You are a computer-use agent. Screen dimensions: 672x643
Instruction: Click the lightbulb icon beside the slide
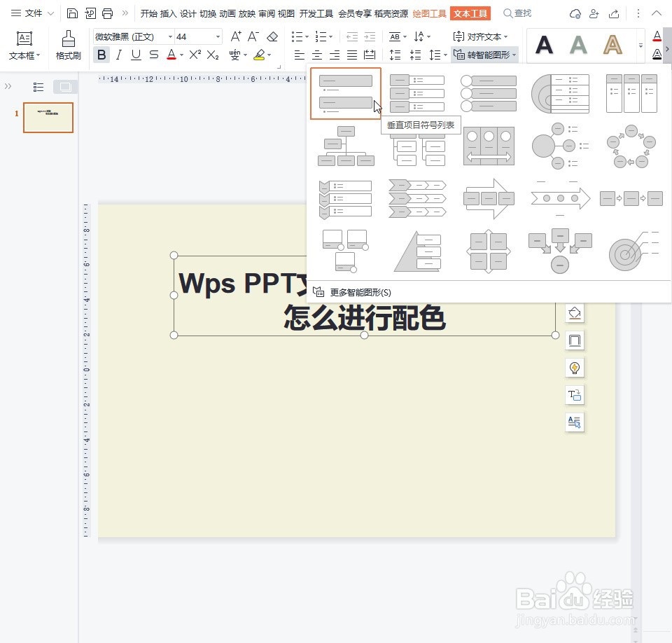[574, 368]
